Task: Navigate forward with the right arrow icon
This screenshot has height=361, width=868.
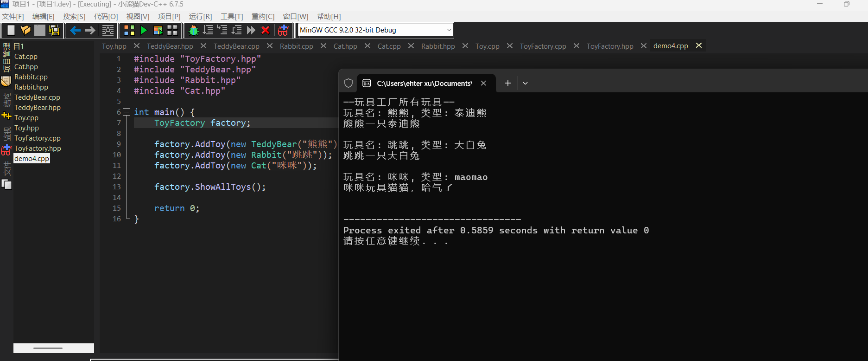Action: [90, 30]
